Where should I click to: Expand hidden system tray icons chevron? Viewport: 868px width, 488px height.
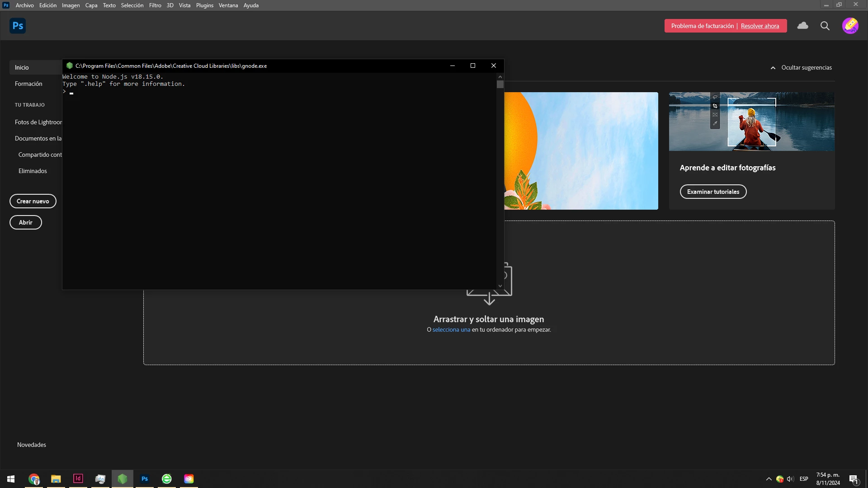click(x=769, y=479)
